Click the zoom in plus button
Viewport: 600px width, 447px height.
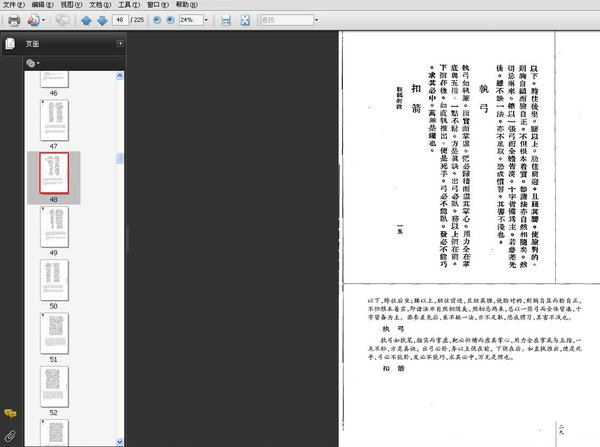click(x=170, y=20)
